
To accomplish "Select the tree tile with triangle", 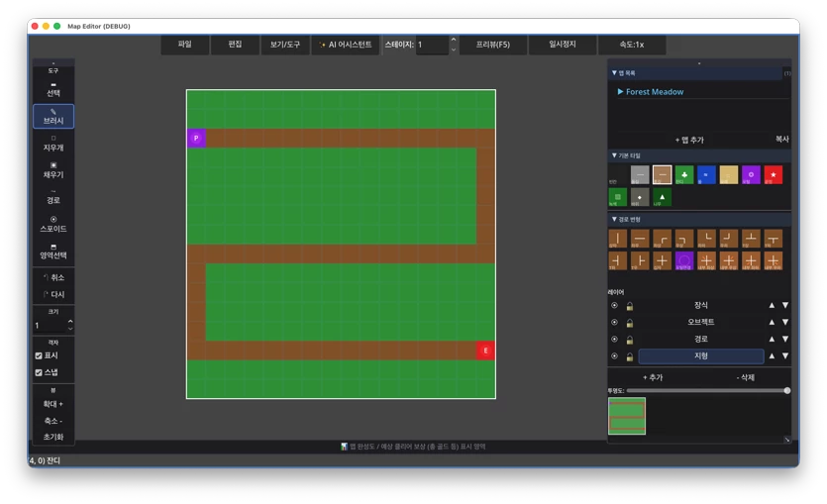I will click(x=662, y=197).
